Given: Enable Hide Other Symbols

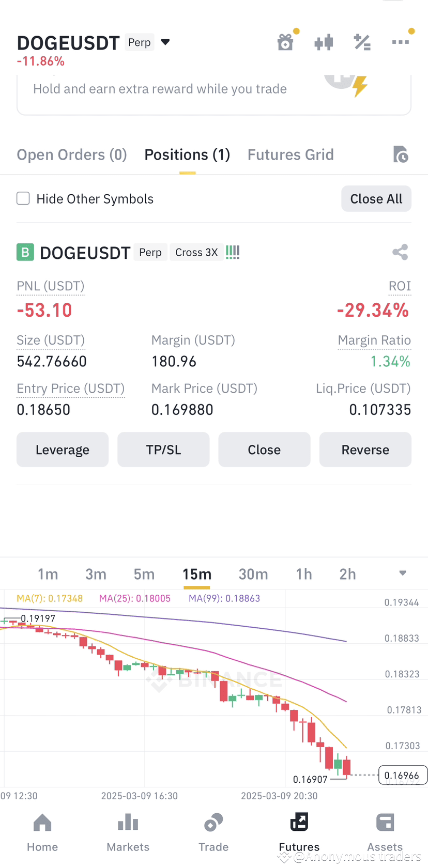Looking at the screenshot, I should pyautogui.click(x=23, y=198).
